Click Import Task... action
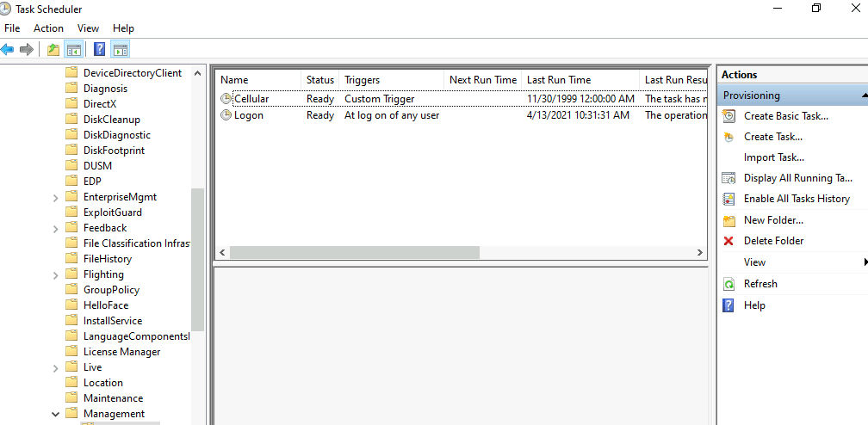 [774, 157]
